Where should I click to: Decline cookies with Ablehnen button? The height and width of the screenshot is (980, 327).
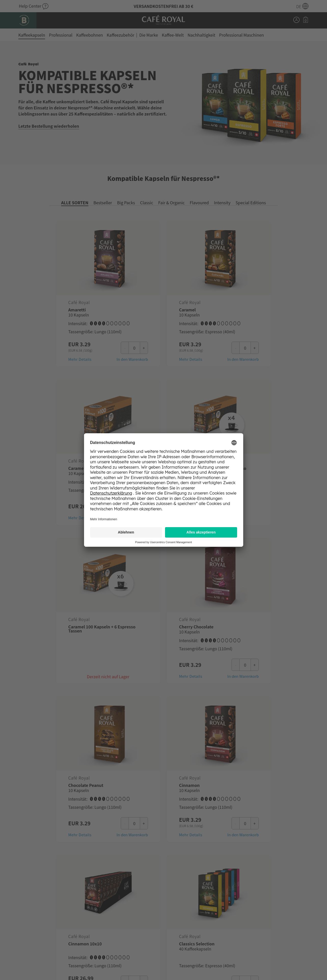(126, 532)
